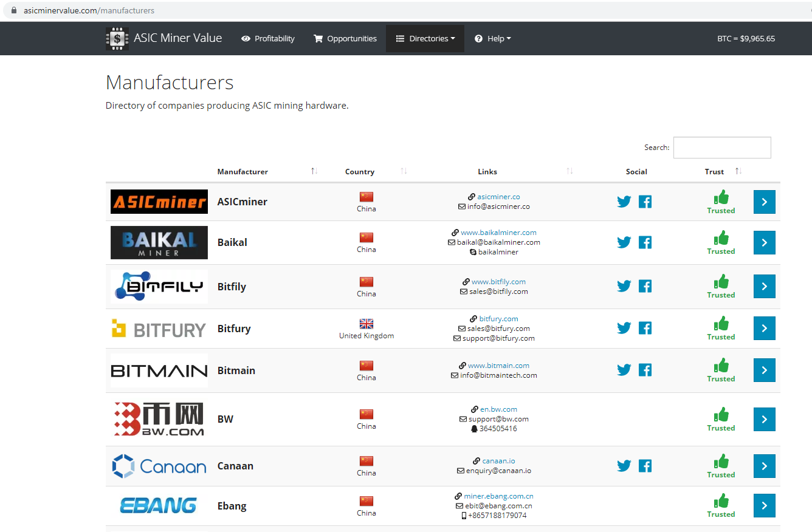
Task: Open the www.baikalminer.com link
Action: pos(498,233)
